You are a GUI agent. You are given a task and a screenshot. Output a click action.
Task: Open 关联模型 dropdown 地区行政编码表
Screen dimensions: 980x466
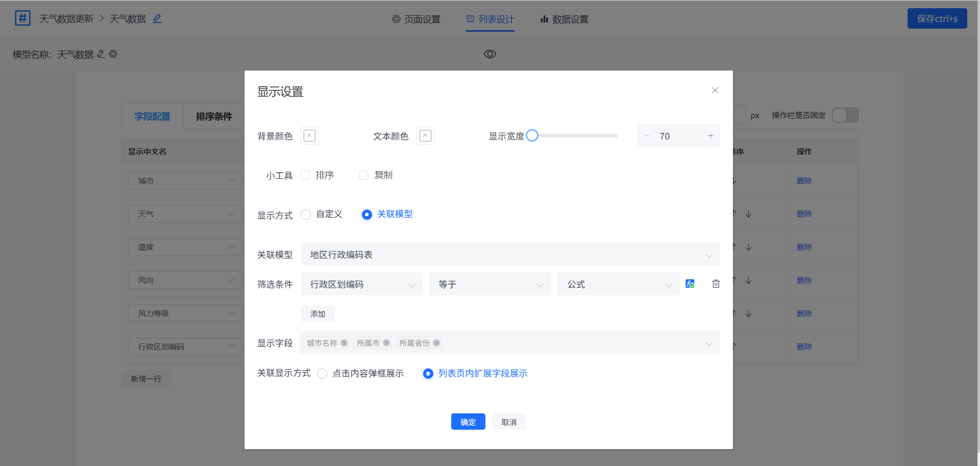pos(510,254)
